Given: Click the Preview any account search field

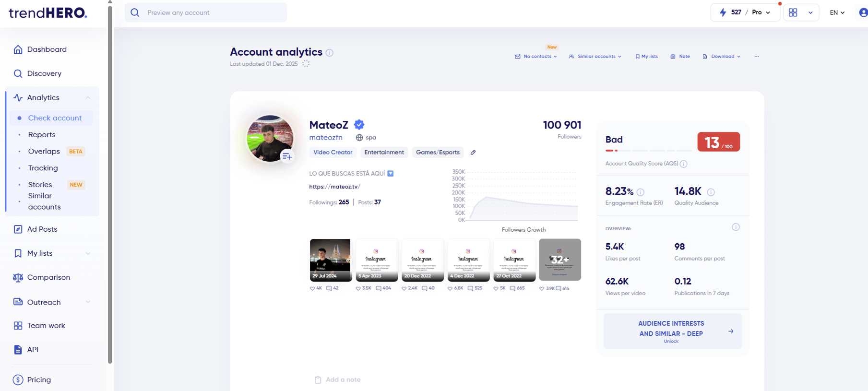Looking at the screenshot, I should click(206, 12).
